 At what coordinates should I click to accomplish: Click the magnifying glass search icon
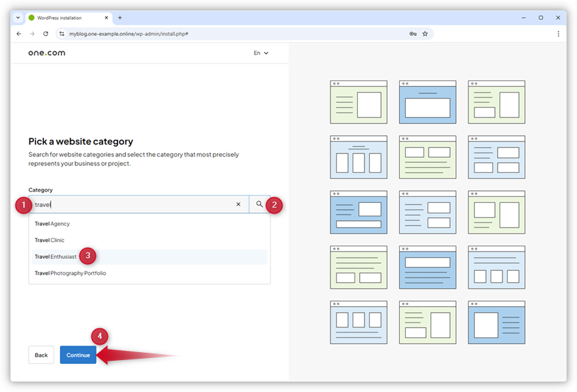tap(260, 204)
